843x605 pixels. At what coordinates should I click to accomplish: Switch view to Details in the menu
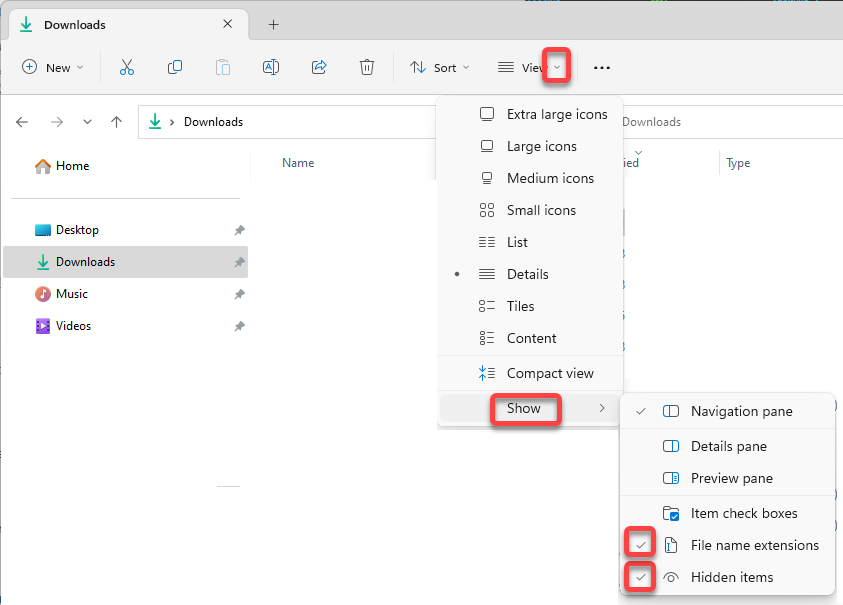coord(544,274)
